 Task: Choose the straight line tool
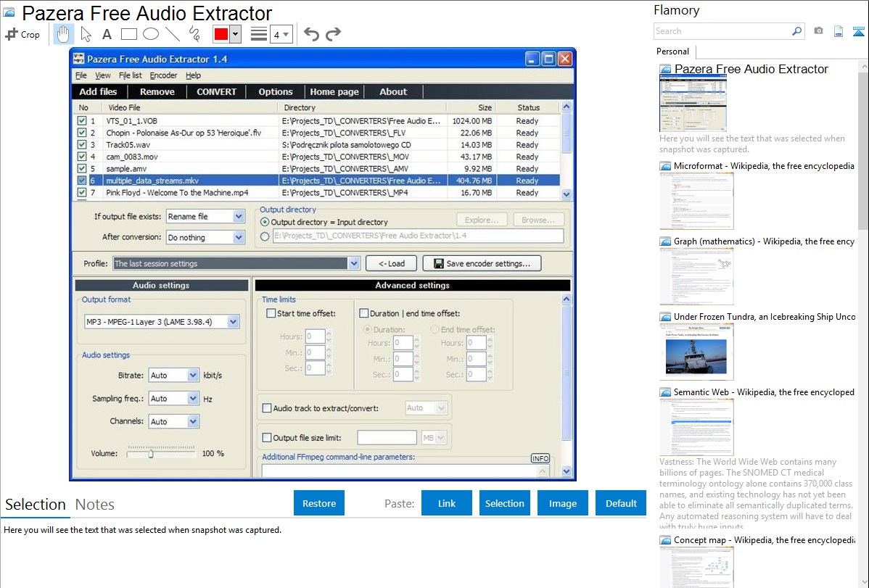[x=173, y=34]
